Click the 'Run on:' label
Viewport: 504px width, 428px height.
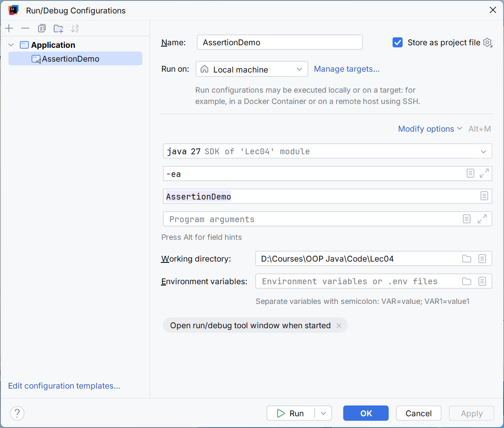[175, 69]
